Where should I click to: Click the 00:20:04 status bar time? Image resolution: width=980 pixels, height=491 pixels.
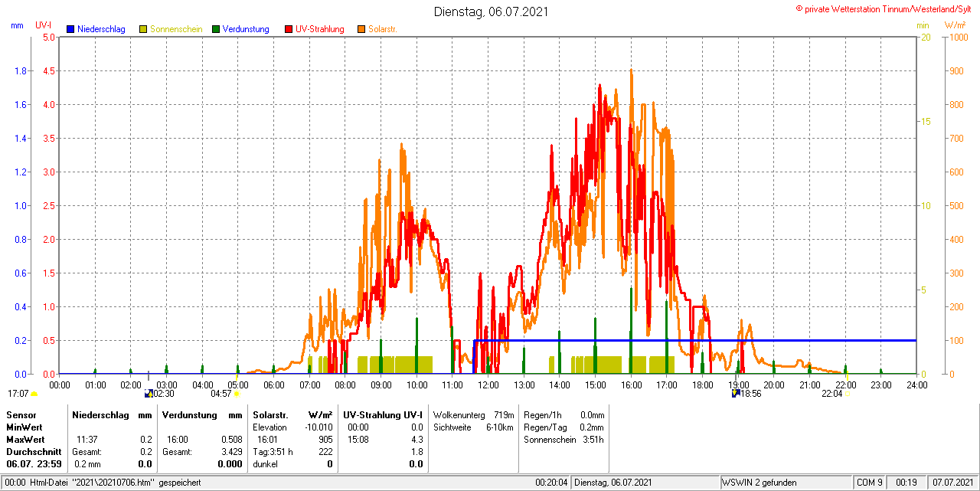pyautogui.click(x=551, y=483)
